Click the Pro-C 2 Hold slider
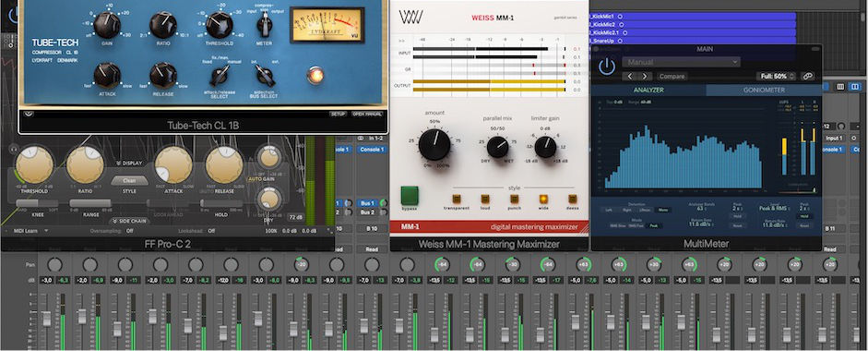 coord(221,203)
